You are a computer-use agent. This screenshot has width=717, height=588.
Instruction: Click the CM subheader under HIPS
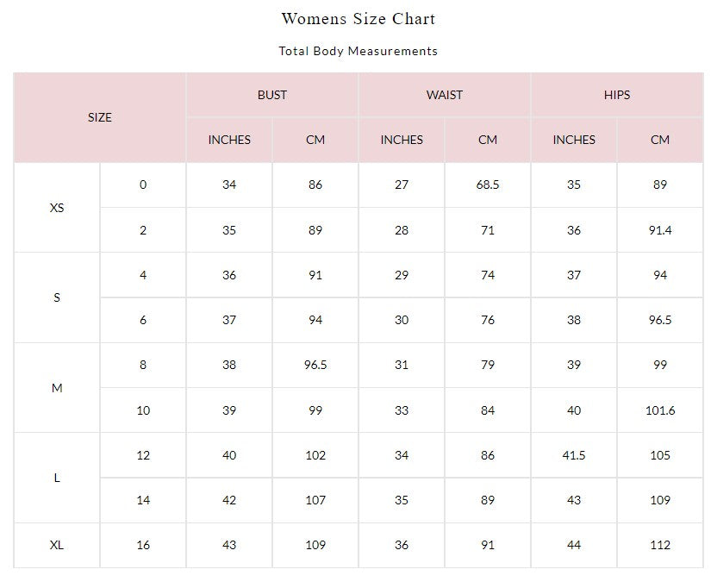click(660, 140)
